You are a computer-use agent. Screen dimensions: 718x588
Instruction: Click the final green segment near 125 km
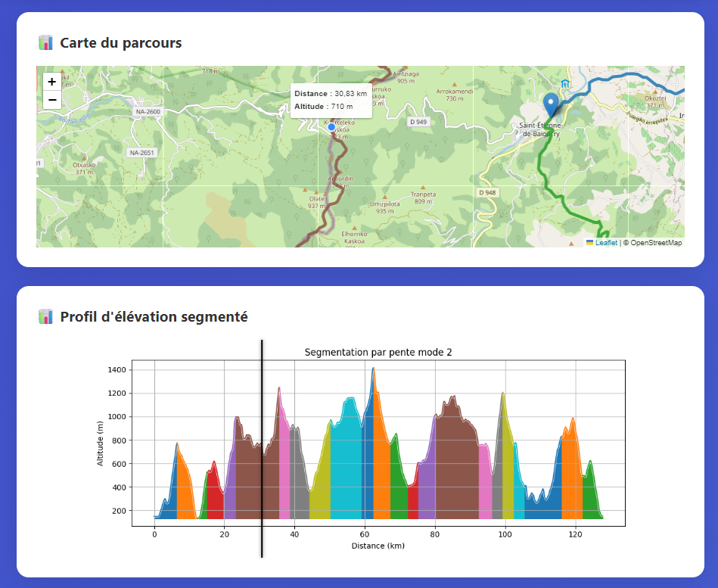click(591, 495)
